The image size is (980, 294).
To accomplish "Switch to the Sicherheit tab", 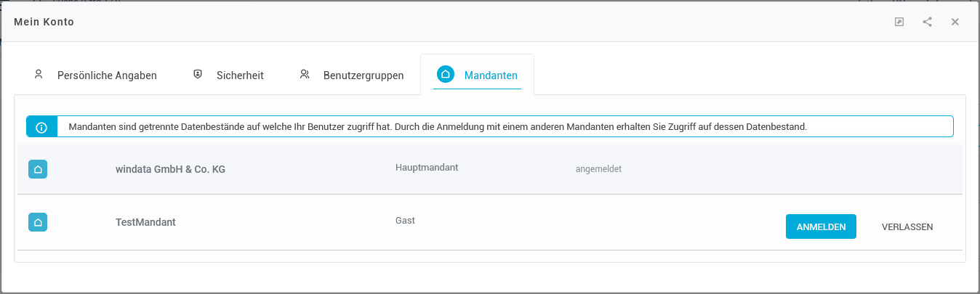I will point(240,75).
